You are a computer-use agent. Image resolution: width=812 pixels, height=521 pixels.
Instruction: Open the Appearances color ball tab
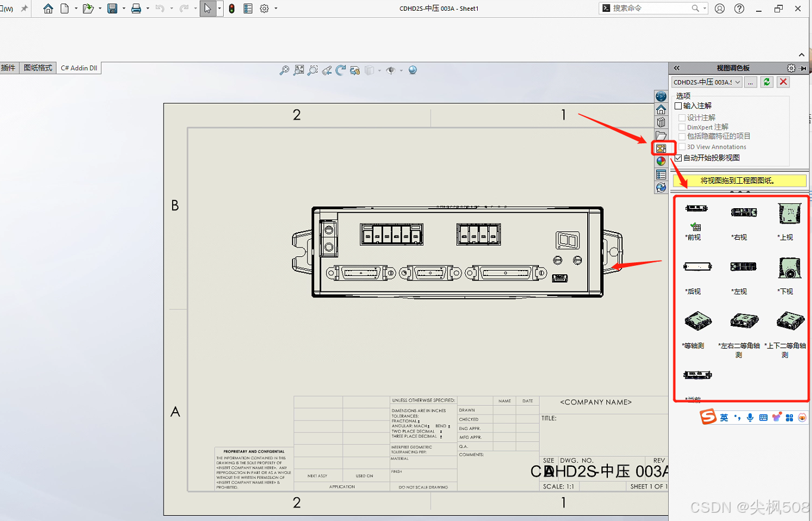[661, 161]
